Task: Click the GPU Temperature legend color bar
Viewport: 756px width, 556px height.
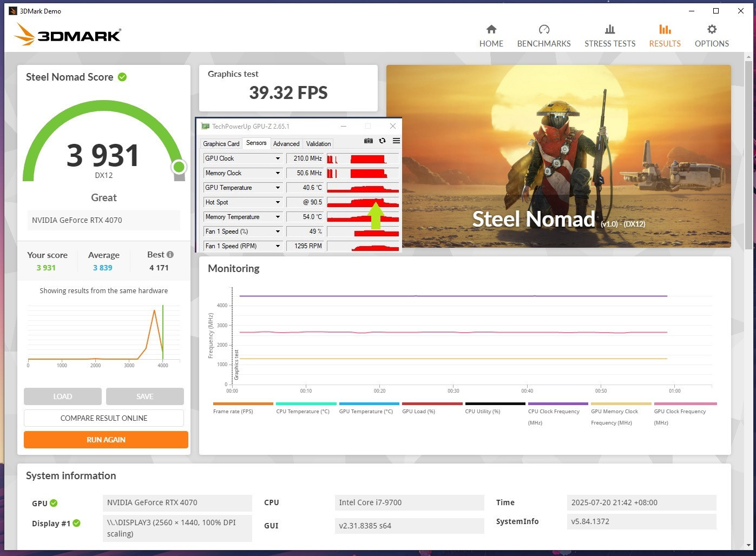Action: point(369,403)
